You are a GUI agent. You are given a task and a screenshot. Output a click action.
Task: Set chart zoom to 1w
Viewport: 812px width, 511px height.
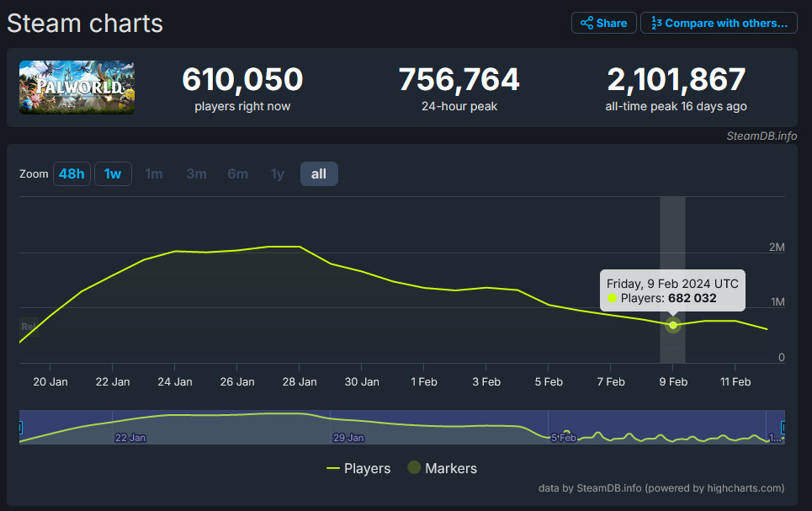coord(113,173)
